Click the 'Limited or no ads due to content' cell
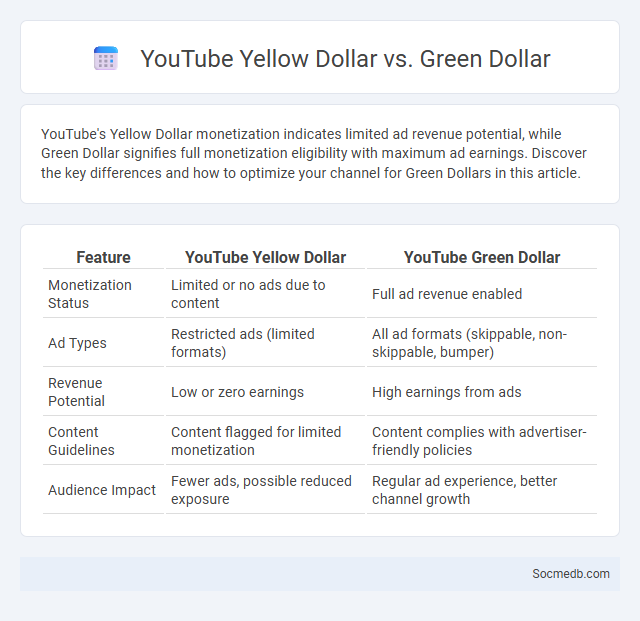Screen dimensions: 640x621 pyautogui.click(x=265, y=294)
